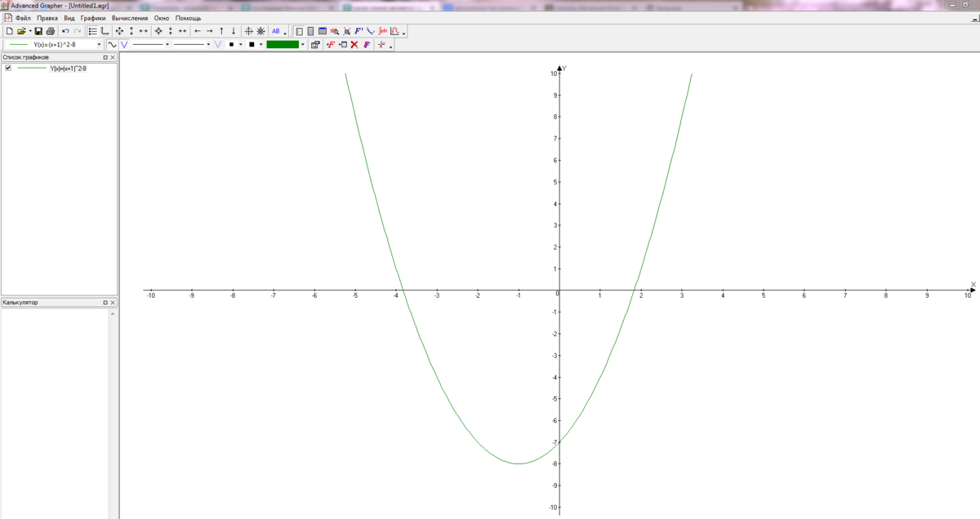Click the integral calculation icon
This screenshot has height=519, width=980.
(382, 31)
